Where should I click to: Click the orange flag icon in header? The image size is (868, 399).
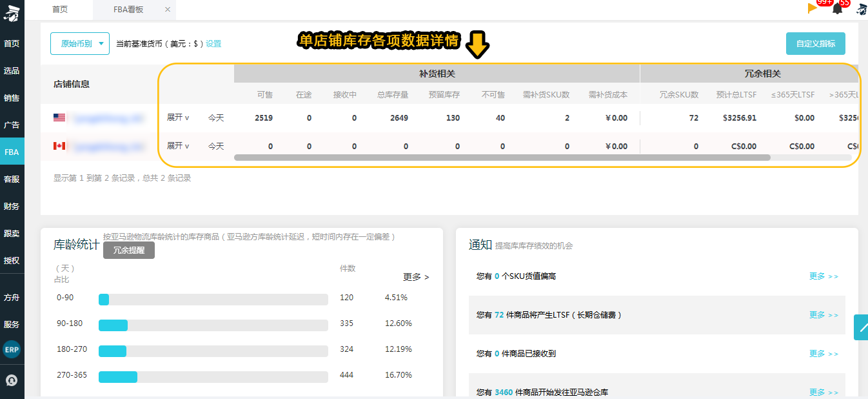pos(813,8)
